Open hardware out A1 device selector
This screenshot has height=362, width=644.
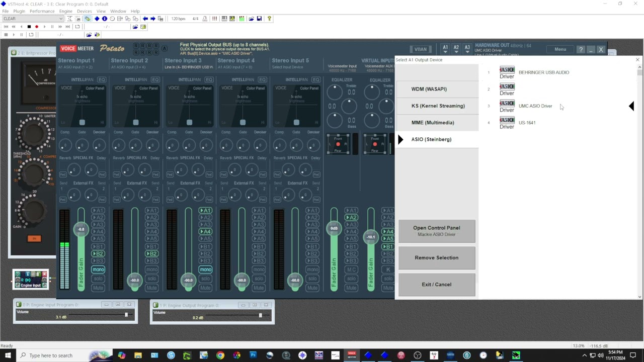point(445,49)
